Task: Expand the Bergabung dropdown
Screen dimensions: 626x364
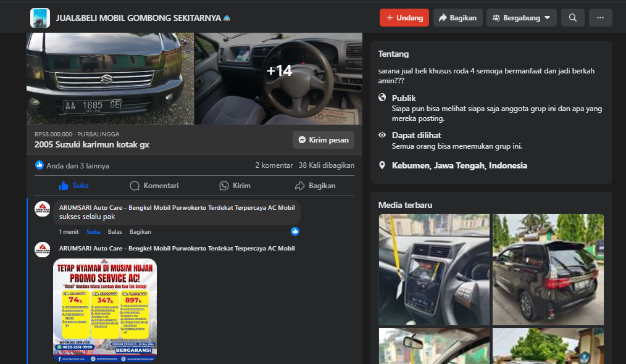Action: pos(522,18)
